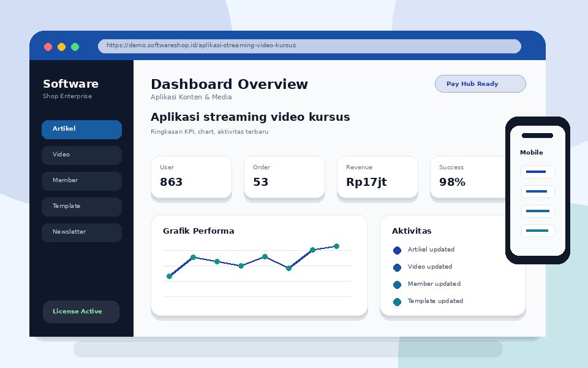
Task: Click the red close window dot
Action: click(x=48, y=47)
